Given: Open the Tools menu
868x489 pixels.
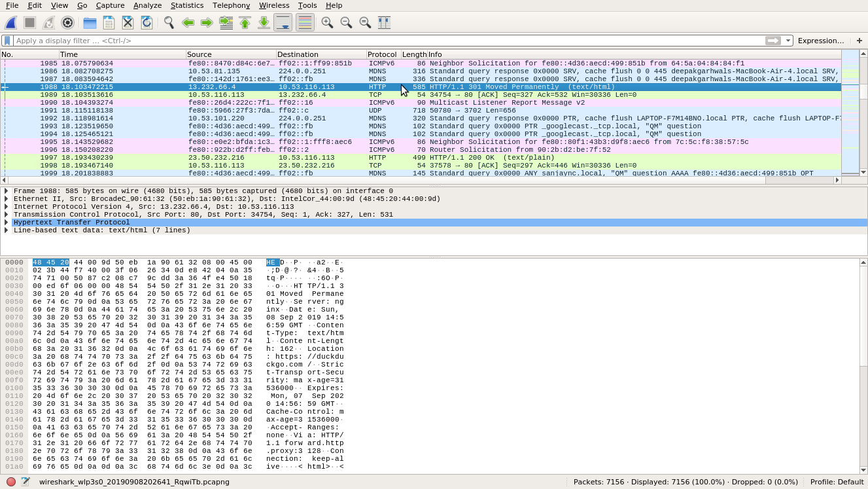Looking at the screenshot, I should tap(307, 5).
